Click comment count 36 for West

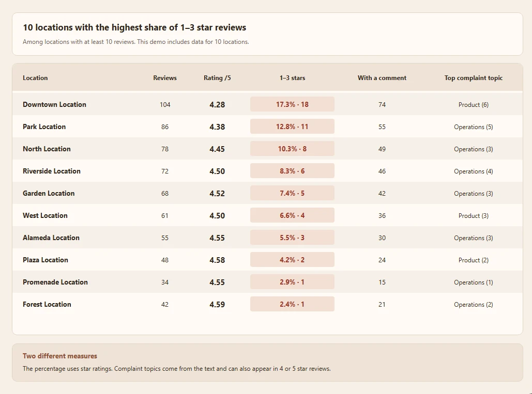coord(382,215)
